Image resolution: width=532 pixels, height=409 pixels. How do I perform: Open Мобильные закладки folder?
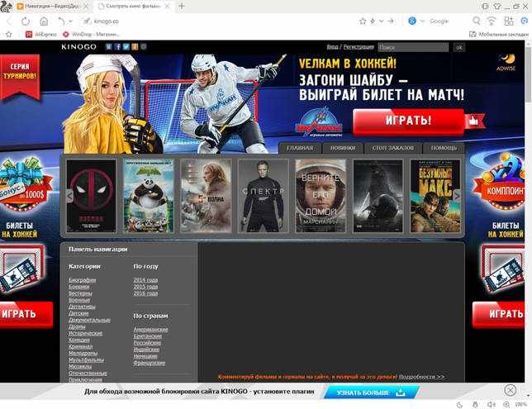[499, 34]
